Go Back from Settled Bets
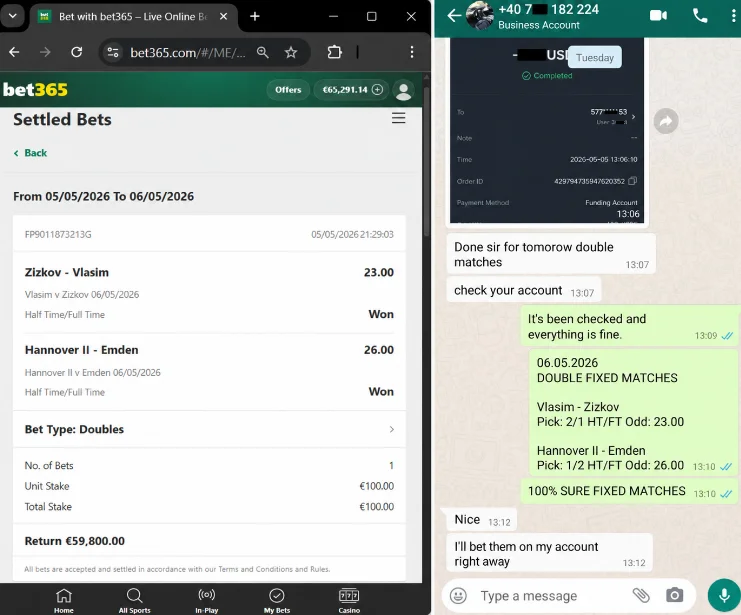The image size is (741, 615). (31, 153)
